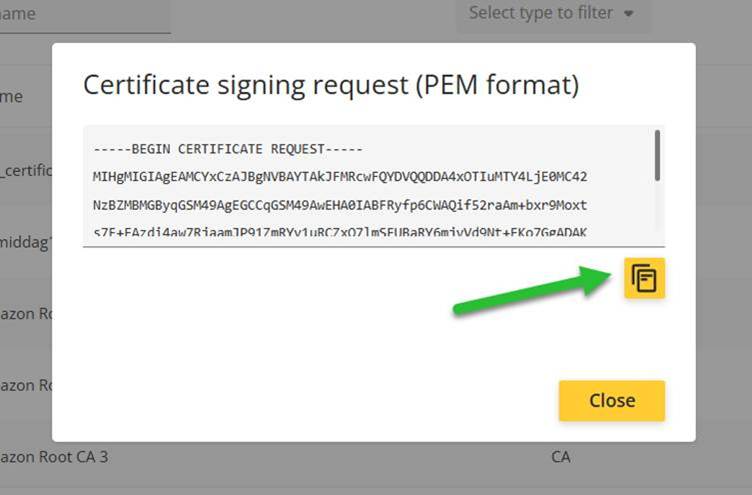Copy the certificate signing request to clipboard
This screenshot has width=752, height=495.
pos(644,278)
